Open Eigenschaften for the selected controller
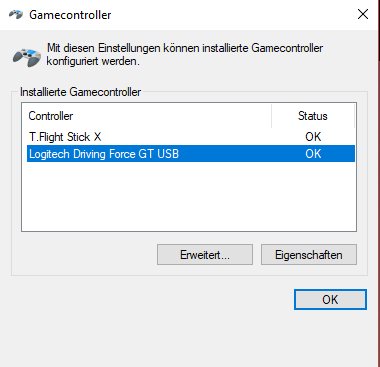The image size is (380, 367). [309, 255]
